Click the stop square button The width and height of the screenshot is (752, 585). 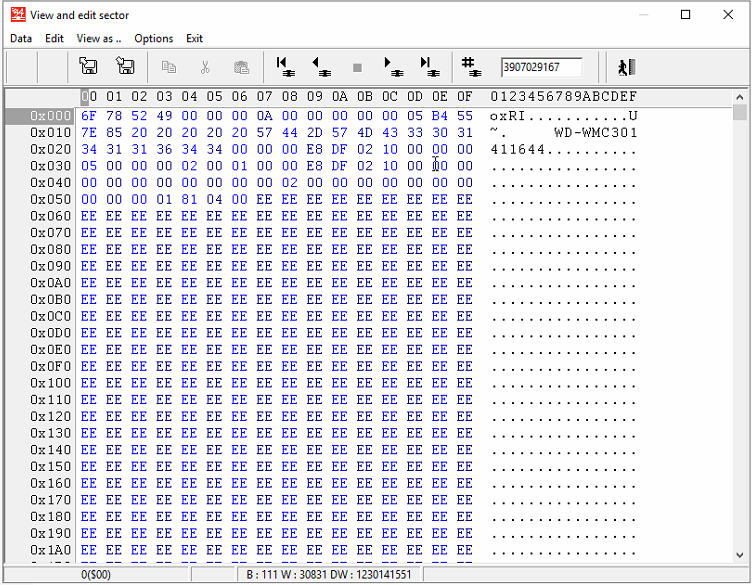point(357,68)
